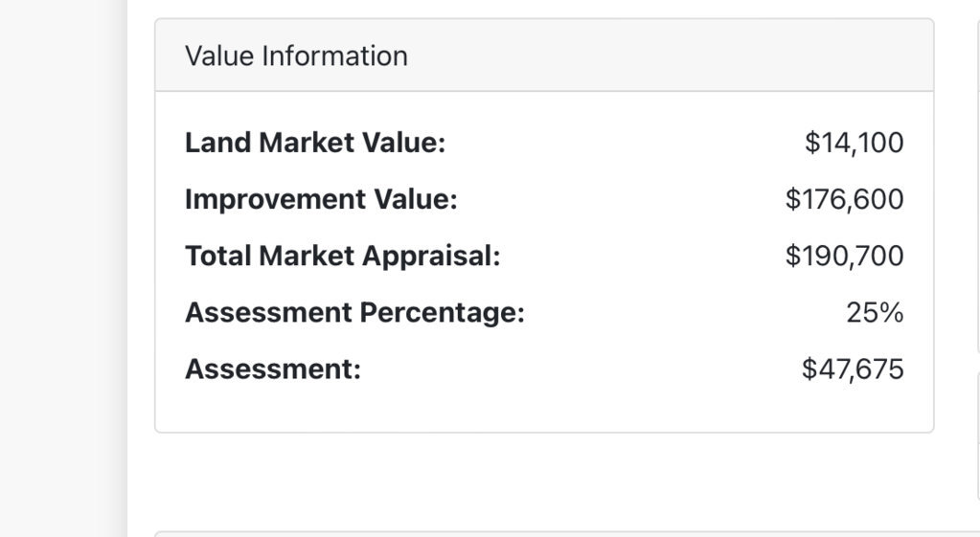Image resolution: width=980 pixels, height=537 pixels.
Task: Click white space beneath Value Information card
Action: click(544, 481)
